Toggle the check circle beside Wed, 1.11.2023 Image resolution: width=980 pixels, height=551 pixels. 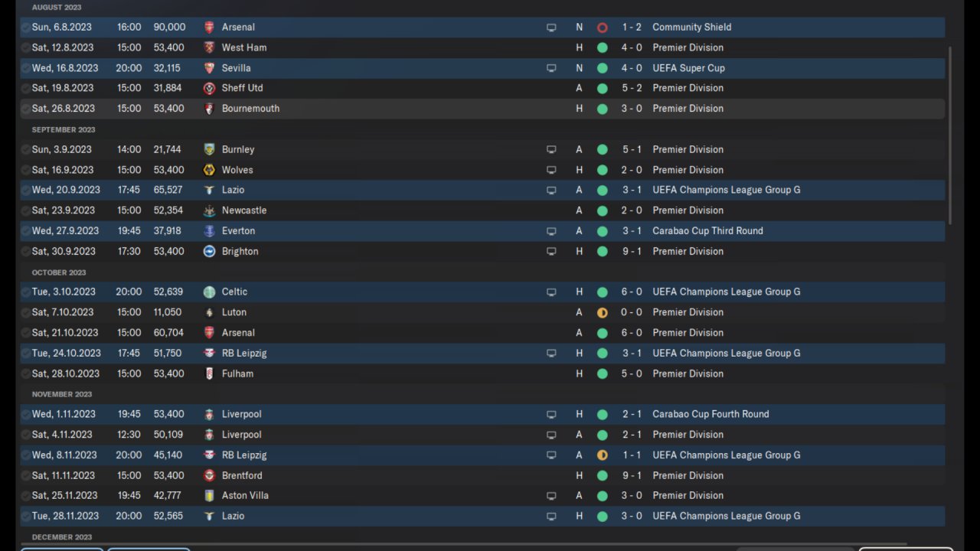coord(26,414)
